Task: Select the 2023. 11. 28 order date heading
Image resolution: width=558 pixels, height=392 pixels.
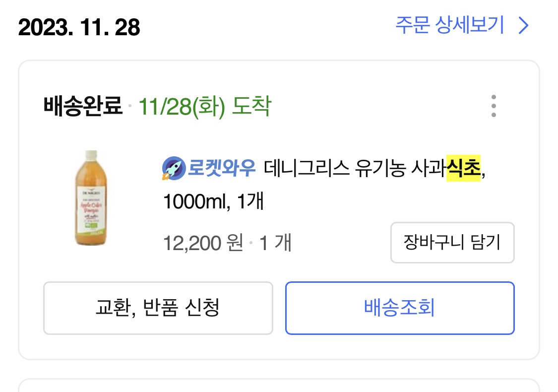Action: pos(79,27)
